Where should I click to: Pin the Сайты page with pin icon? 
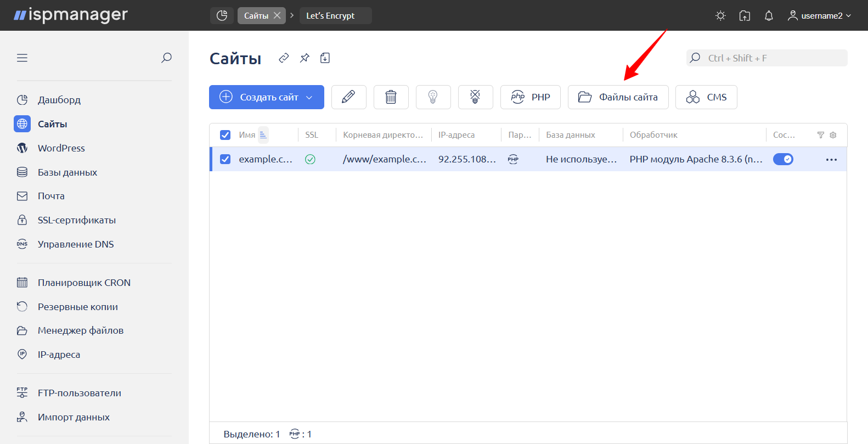pyautogui.click(x=305, y=58)
